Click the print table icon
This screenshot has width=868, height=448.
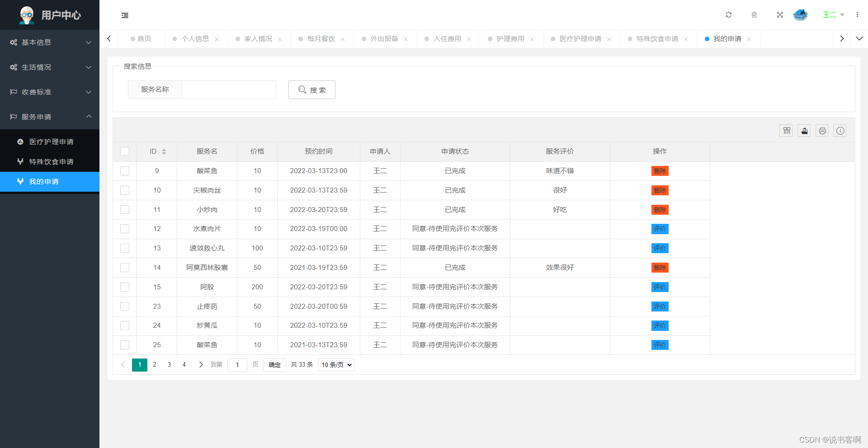coord(822,131)
